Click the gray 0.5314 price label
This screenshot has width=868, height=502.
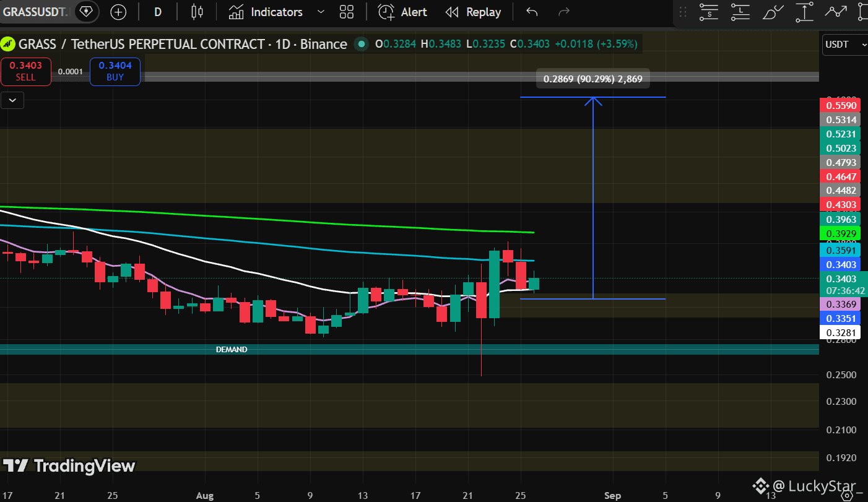[x=841, y=119]
